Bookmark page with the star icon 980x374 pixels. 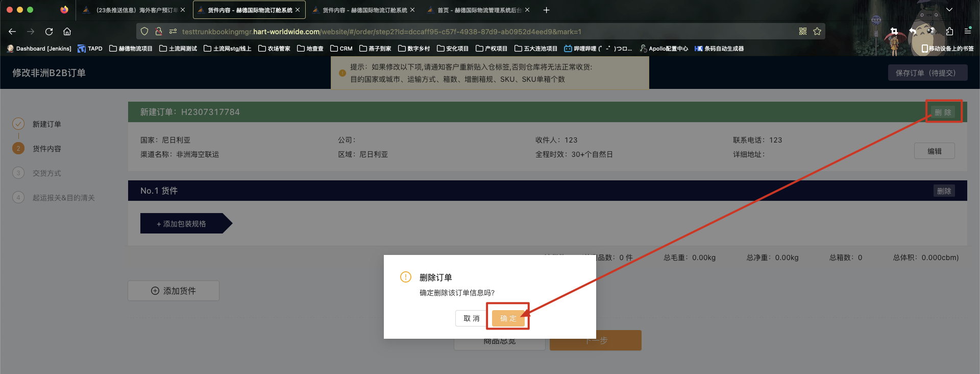[x=817, y=32]
